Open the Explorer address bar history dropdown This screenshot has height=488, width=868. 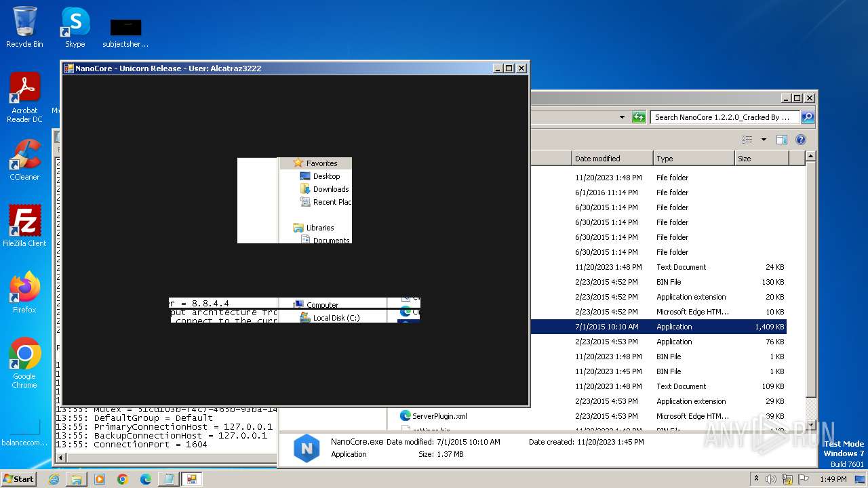click(x=622, y=117)
